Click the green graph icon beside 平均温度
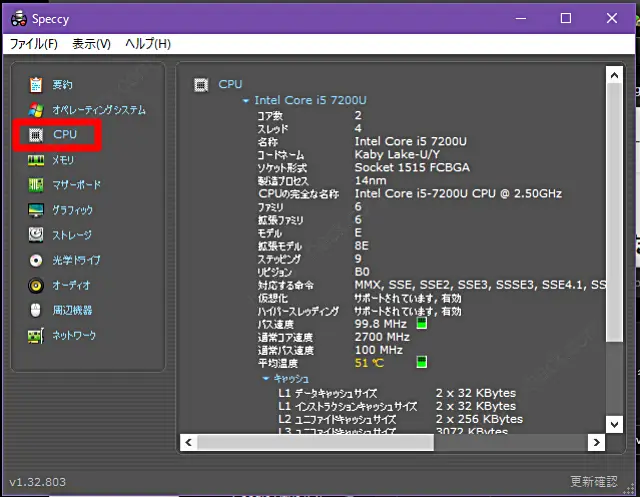Screen dimensions: 640x497 [422, 362]
